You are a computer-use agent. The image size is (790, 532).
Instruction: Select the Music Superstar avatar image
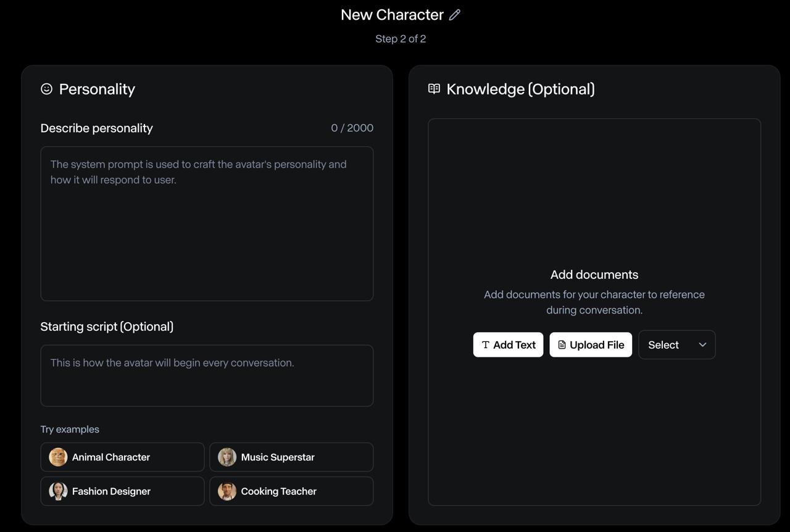tap(227, 457)
